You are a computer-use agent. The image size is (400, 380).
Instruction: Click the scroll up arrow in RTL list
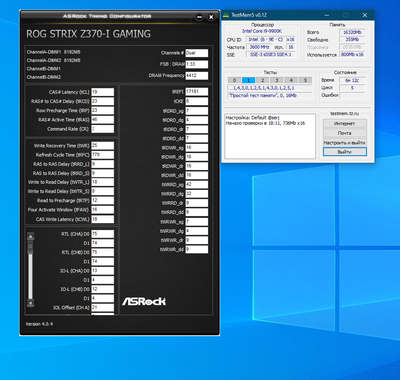pos(30,236)
